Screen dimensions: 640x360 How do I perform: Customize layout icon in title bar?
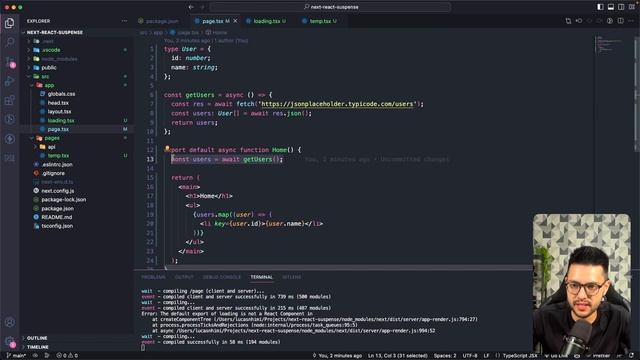pos(632,7)
